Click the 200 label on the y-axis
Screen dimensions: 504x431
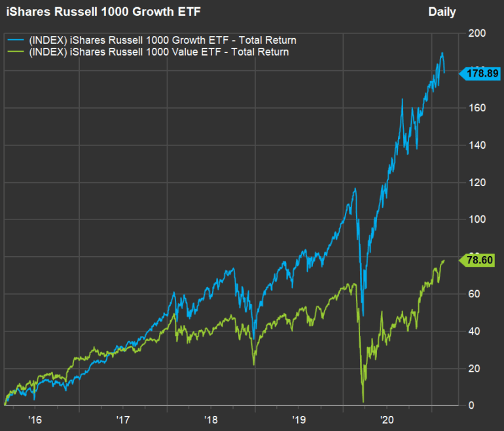point(477,33)
